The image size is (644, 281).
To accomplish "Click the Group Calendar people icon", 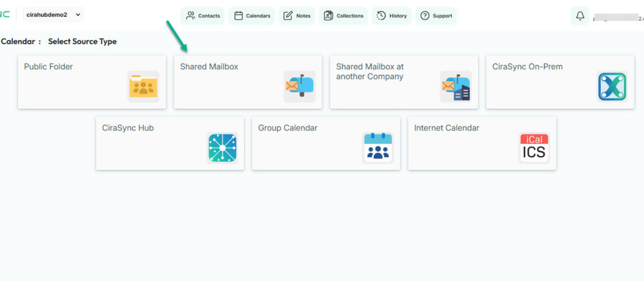I will [x=378, y=148].
